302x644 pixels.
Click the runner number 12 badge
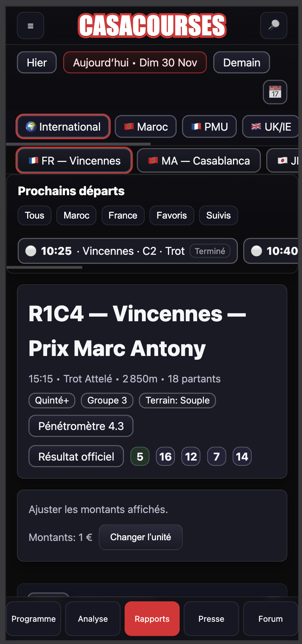pos(191,456)
